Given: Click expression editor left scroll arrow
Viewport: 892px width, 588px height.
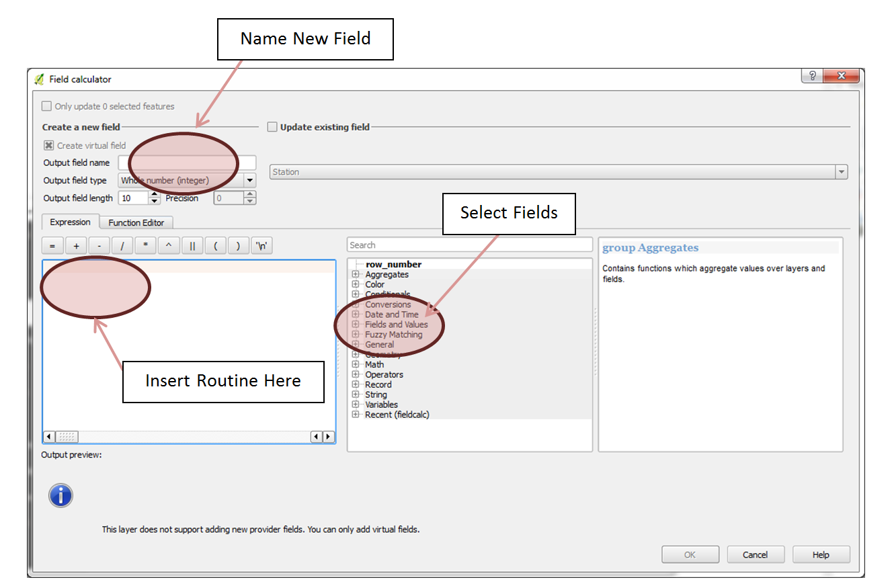Looking at the screenshot, I should 49,437.
